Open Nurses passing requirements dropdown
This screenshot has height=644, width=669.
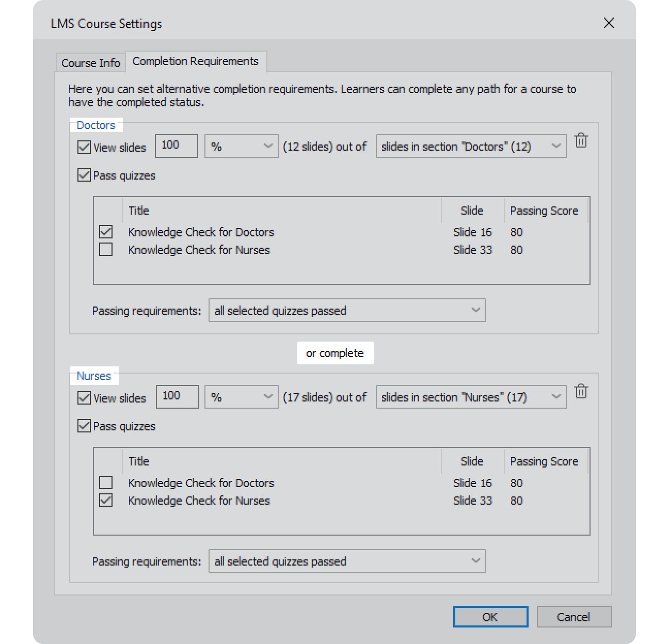coord(347,561)
